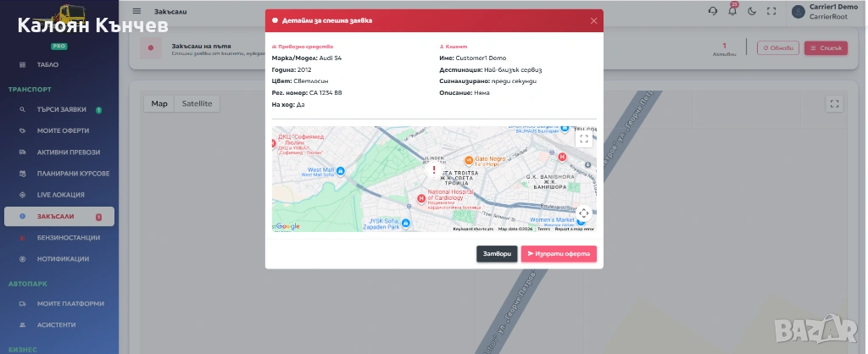Close the urgent request details dialog
The height and width of the screenshot is (354, 868).
[593, 21]
